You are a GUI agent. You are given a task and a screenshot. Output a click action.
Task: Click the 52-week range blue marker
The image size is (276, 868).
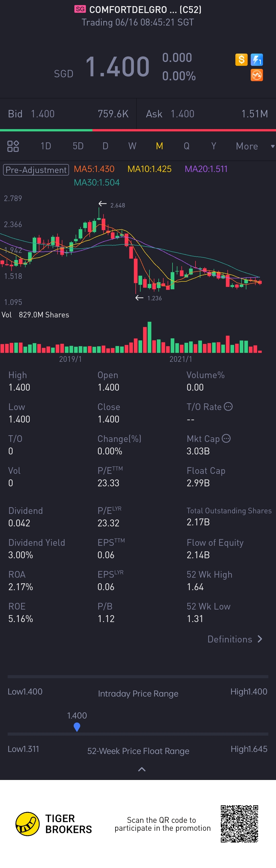tap(77, 726)
